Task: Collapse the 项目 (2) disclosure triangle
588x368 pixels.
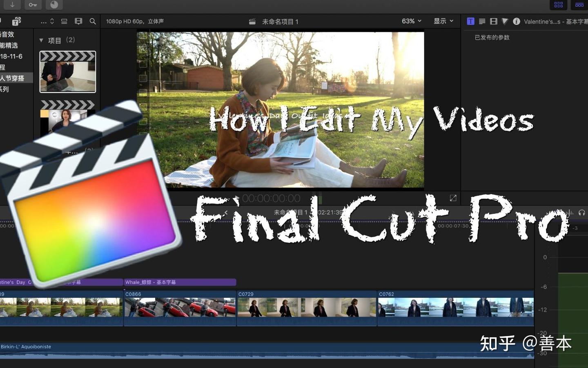Action: (41, 40)
